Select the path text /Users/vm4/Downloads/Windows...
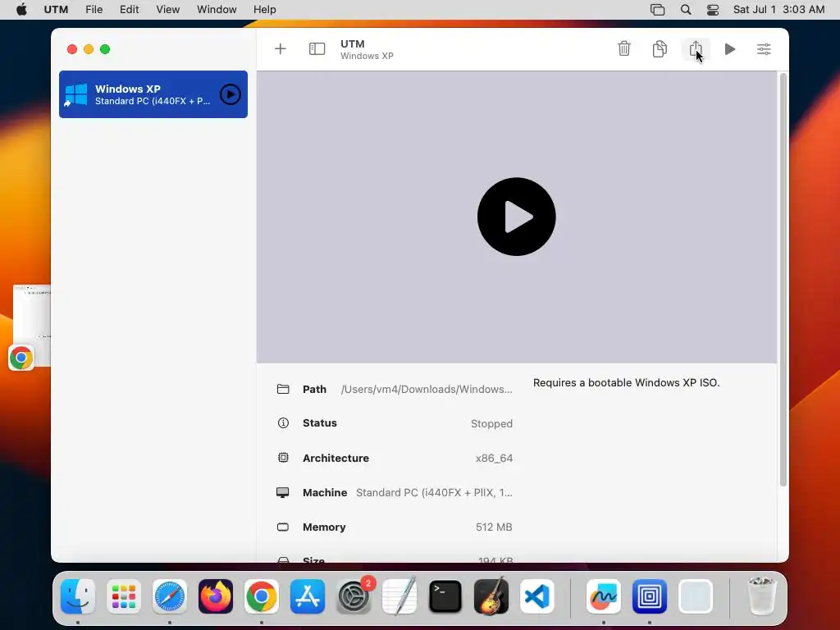Image resolution: width=840 pixels, height=630 pixels. coord(427,390)
